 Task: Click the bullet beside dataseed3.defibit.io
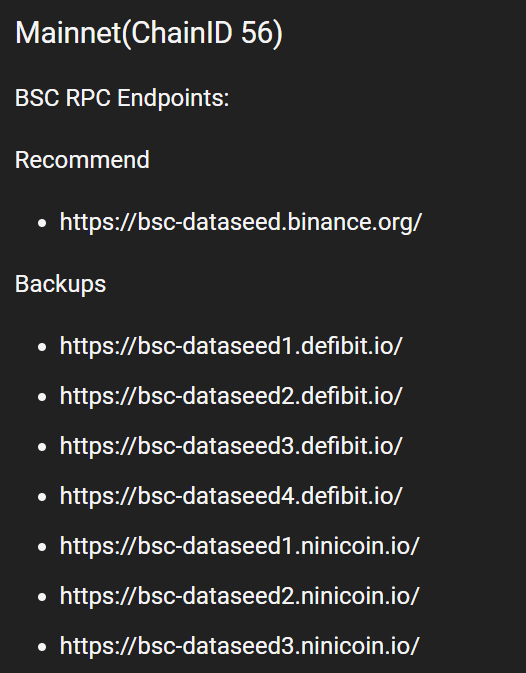point(42,447)
